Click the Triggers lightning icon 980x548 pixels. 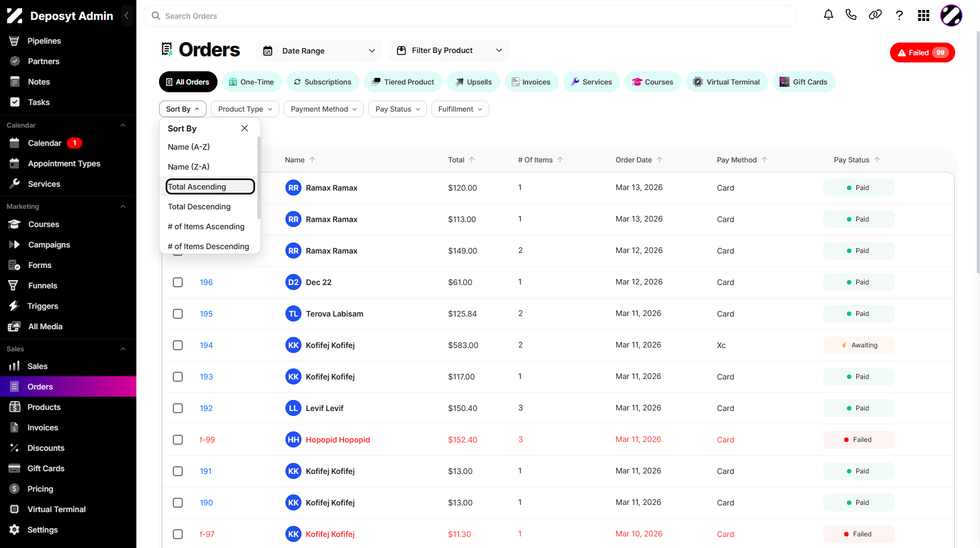click(14, 306)
